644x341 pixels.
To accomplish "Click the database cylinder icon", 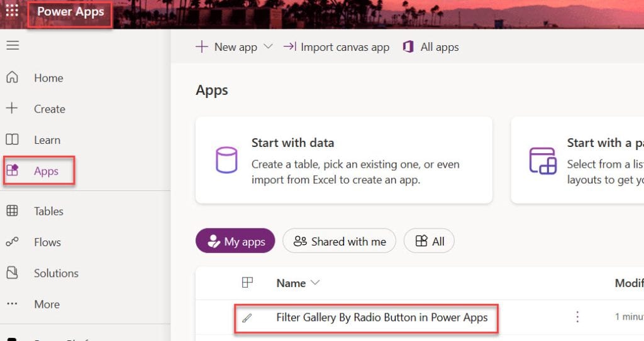I will tap(226, 160).
